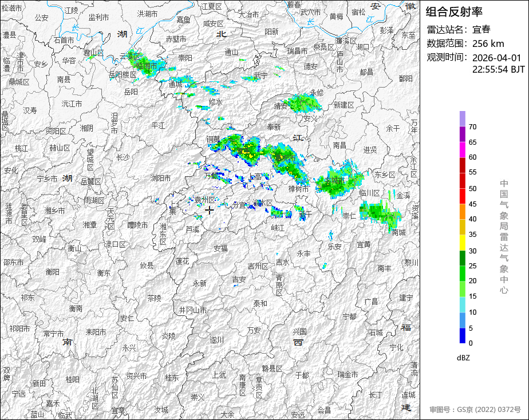Click the 审图号 GS京 (2022) 0372号 text

[475, 410]
